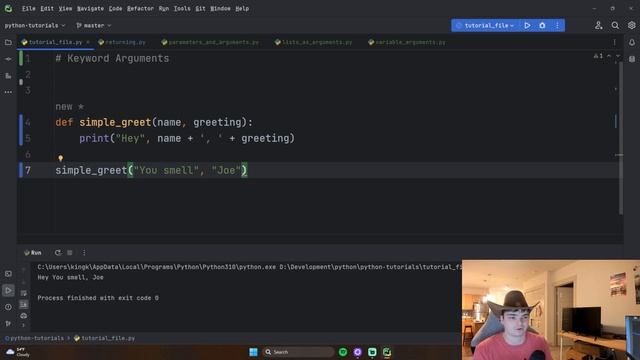Open the Run tool window sidebar icon

tap(8, 291)
